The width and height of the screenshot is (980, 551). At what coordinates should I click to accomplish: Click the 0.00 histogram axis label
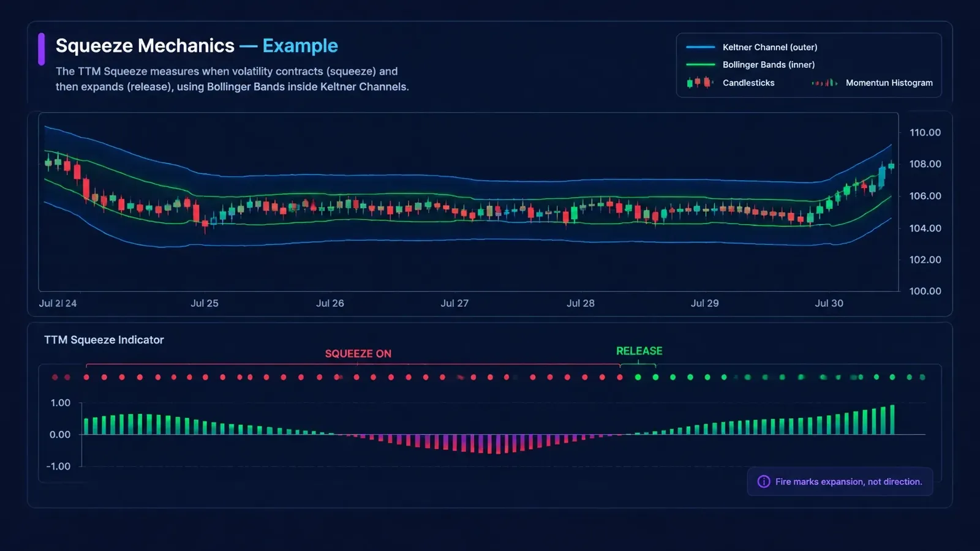coord(60,435)
